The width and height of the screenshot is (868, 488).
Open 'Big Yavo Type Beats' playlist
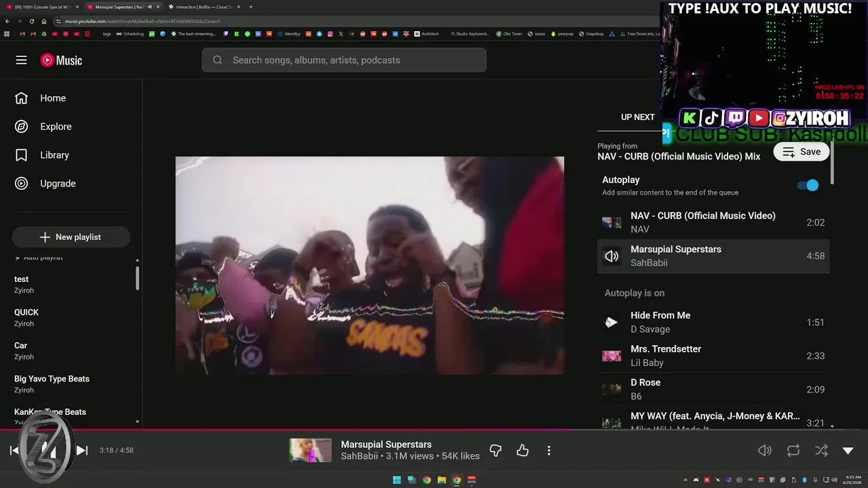tap(71, 384)
